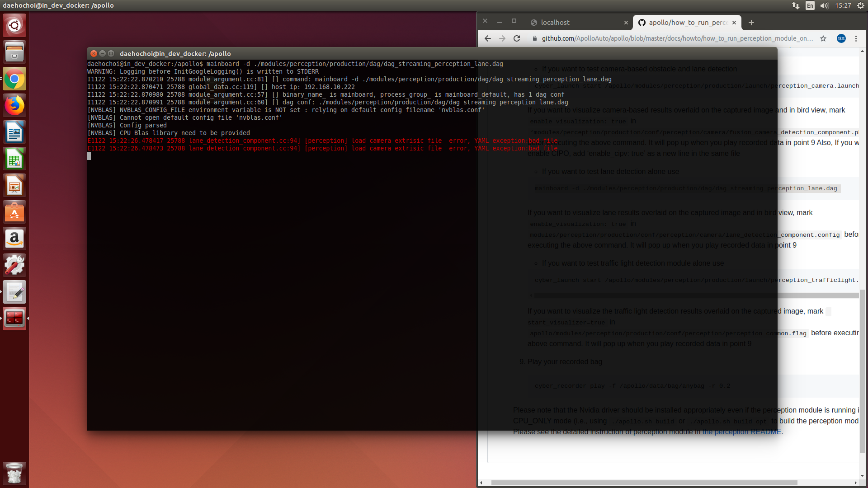Click Chrome's back navigation button
The height and width of the screenshot is (488, 868).
coord(487,38)
